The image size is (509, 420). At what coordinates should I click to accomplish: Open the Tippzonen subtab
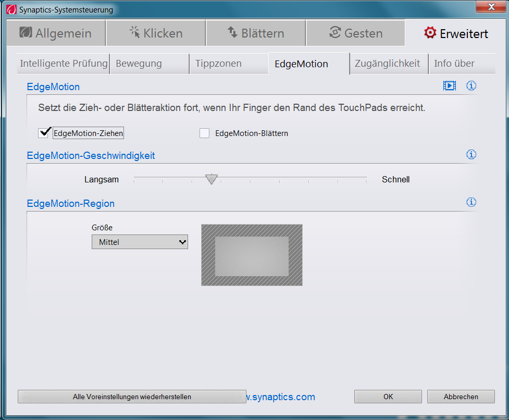click(229, 63)
